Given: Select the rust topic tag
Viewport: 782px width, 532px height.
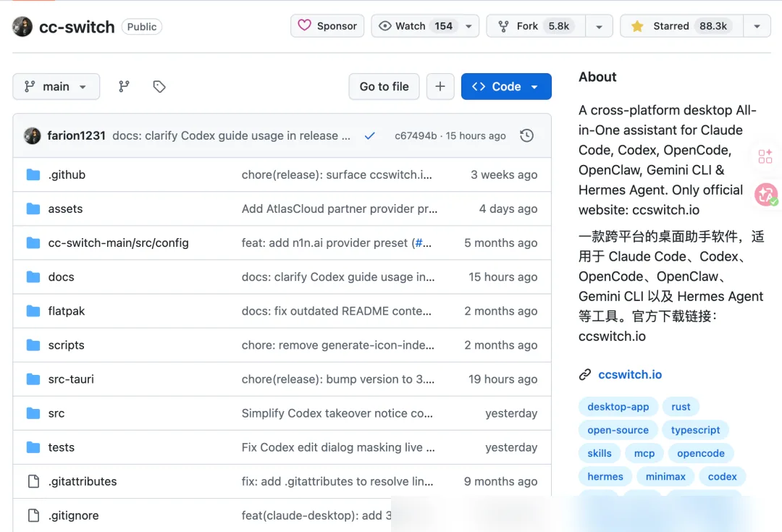Looking at the screenshot, I should (681, 407).
